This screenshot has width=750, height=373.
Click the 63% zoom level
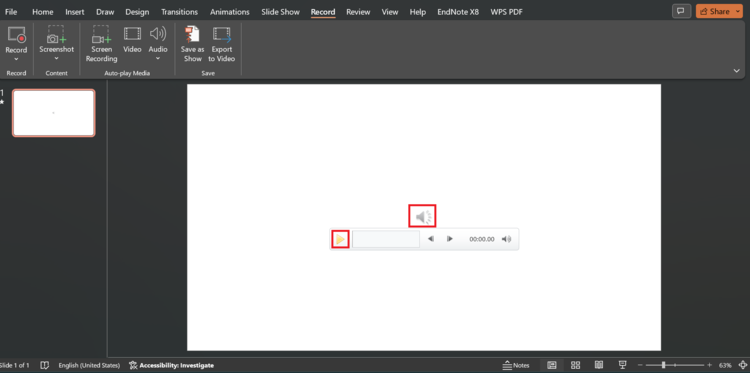pyautogui.click(x=725, y=365)
